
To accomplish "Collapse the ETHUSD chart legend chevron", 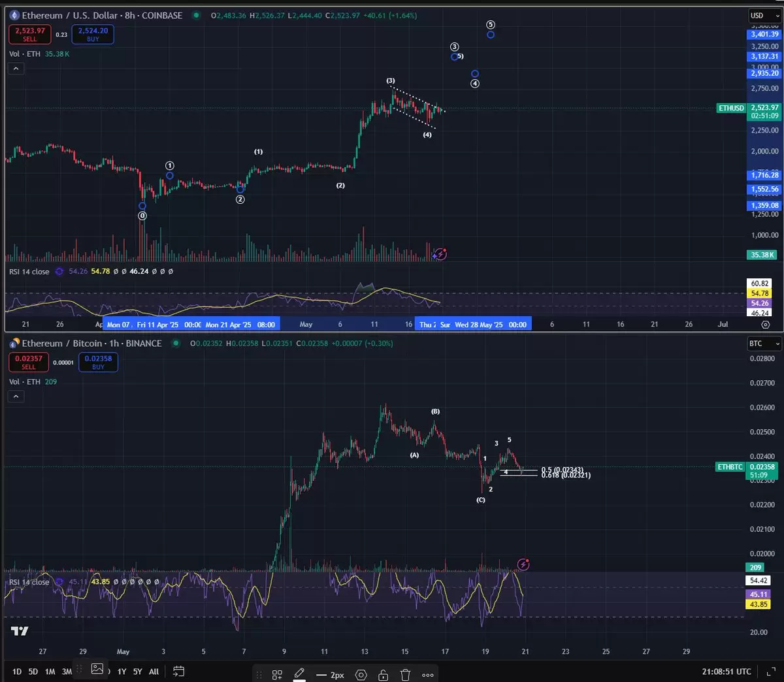I will pyautogui.click(x=16, y=68).
